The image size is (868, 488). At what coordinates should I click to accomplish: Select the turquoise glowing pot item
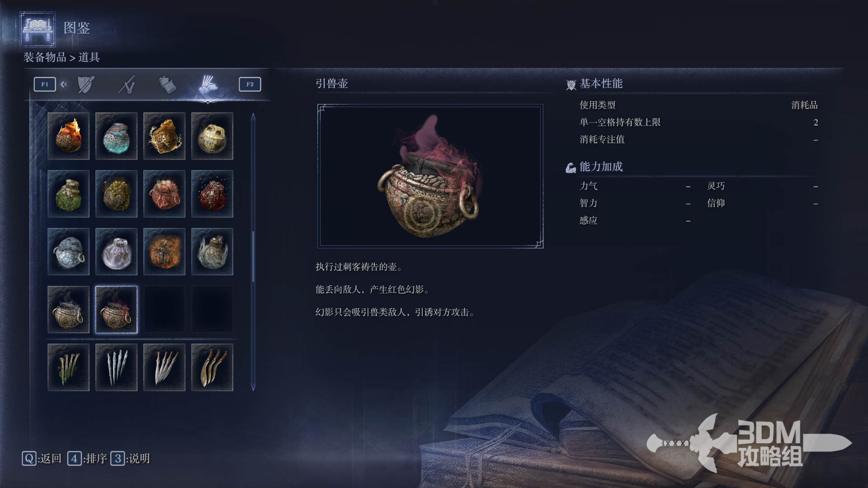(116, 136)
